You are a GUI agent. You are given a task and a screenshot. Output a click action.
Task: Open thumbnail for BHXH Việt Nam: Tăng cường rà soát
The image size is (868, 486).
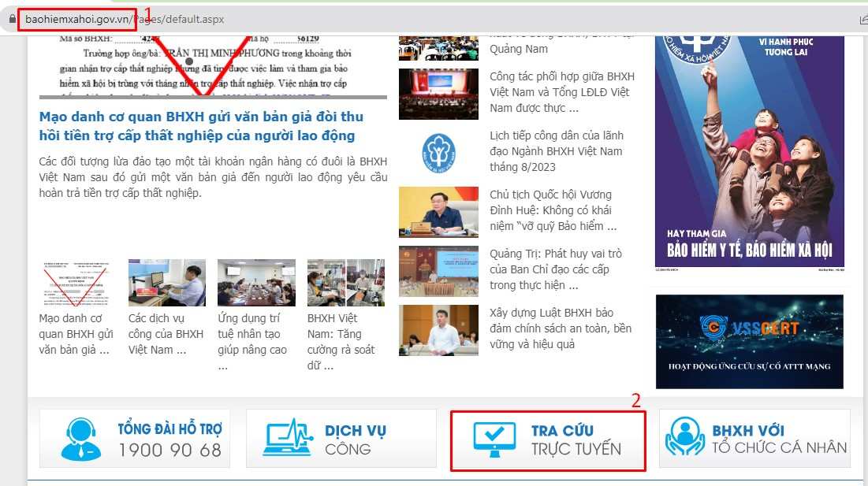346,283
